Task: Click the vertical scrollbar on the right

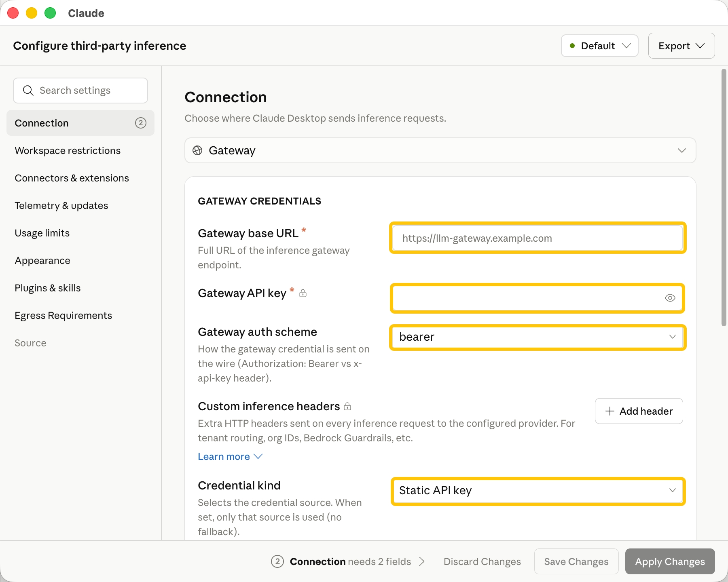Action: point(724,197)
